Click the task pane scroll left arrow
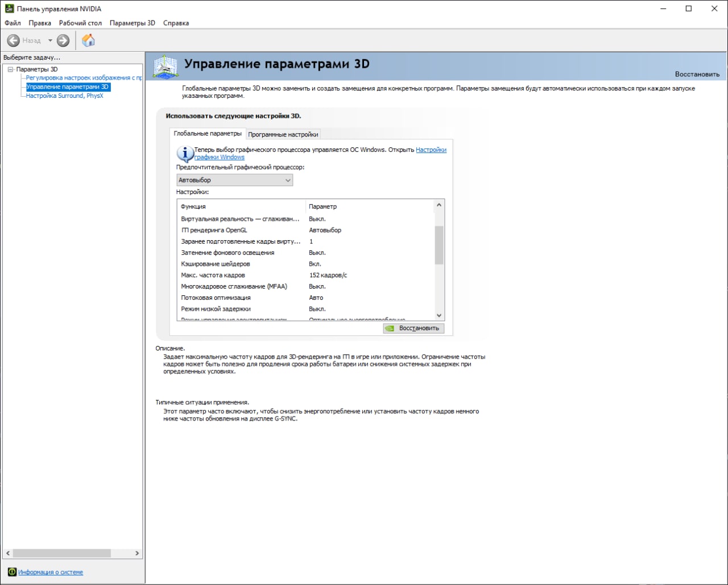Viewport: 728px width, 585px height. pyautogui.click(x=7, y=553)
